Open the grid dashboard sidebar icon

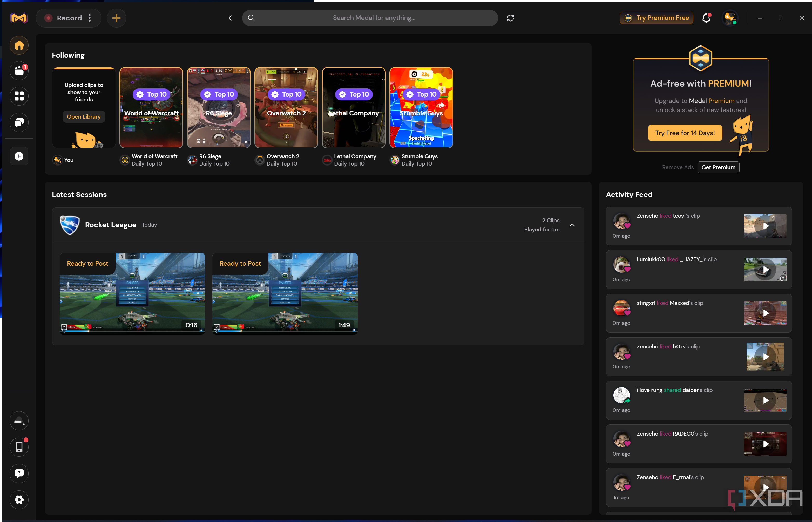click(19, 96)
